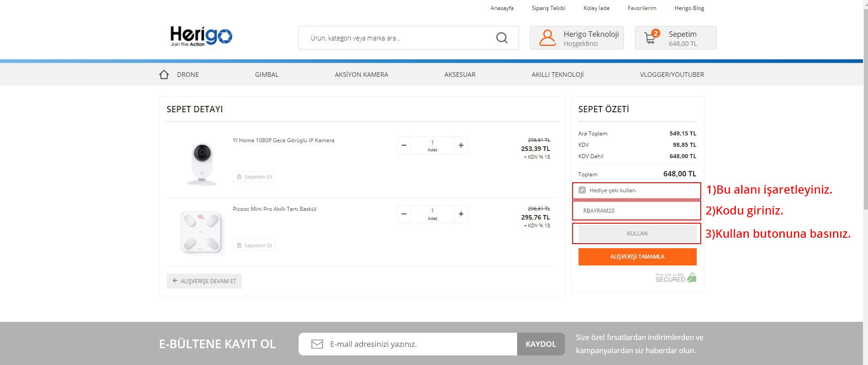The width and height of the screenshot is (868, 365).
Task: Visit Herigo Blog link
Action: tap(689, 8)
